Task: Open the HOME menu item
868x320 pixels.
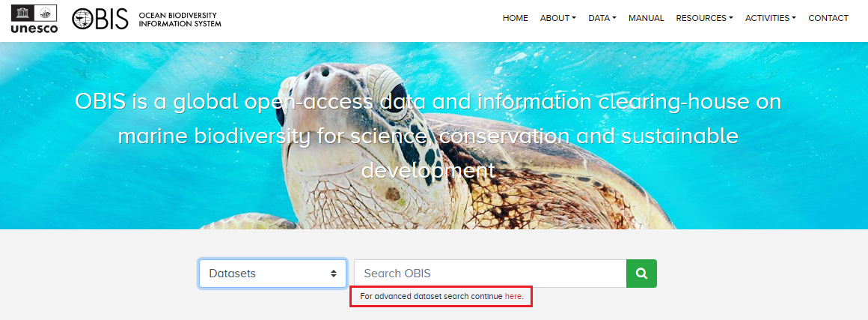Action: tap(516, 18)
